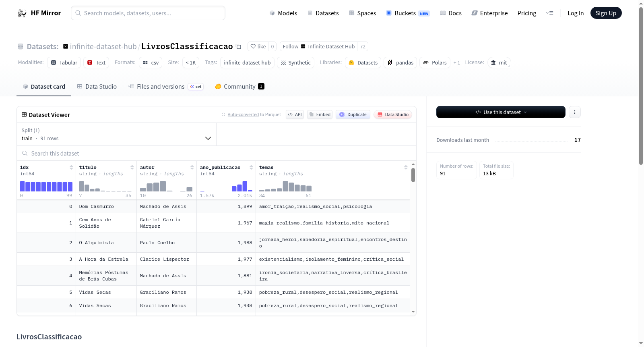644x347 pixels.
Task: Switch to the Dataset card tab
Action: [43, 87]
